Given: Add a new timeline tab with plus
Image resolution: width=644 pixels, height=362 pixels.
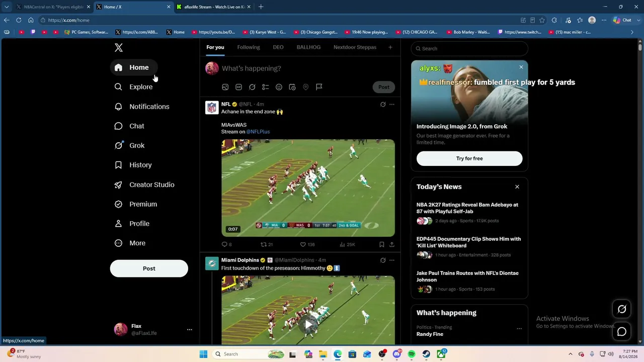Looking at the screenshot, I should 390,47.
